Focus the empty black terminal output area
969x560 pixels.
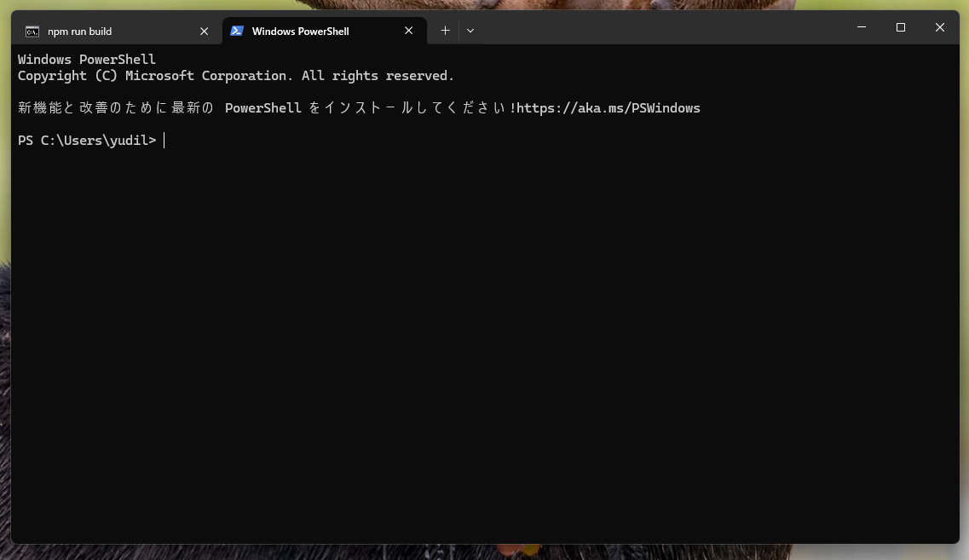(x=485, y=346)
